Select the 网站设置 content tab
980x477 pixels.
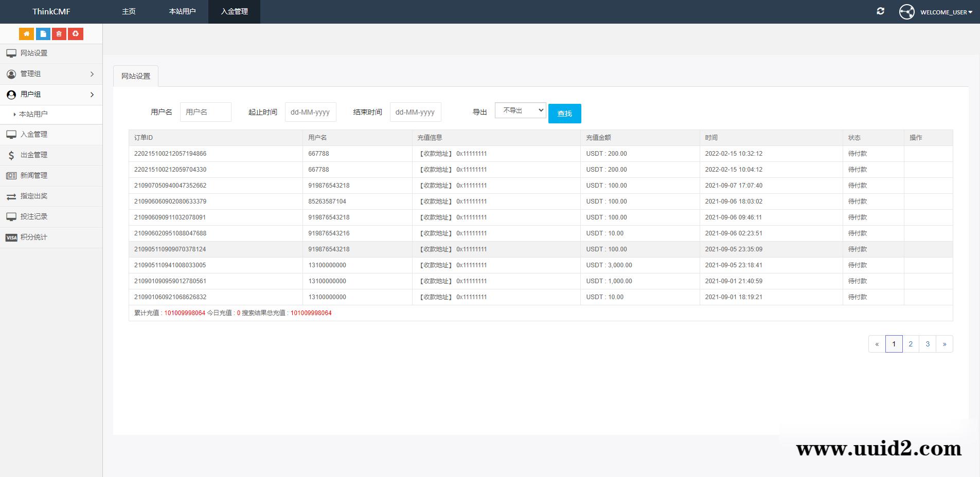[136, 76]
